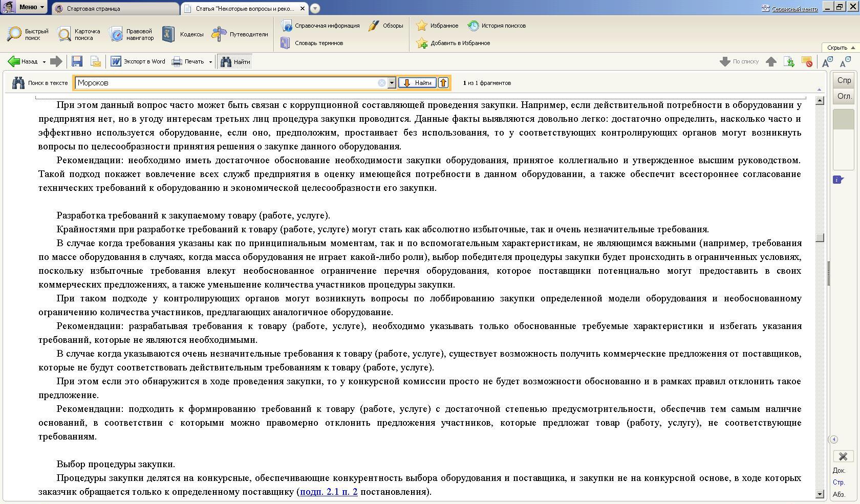Click the vertical scrollbar thumb
Viewport: 860px width, 504px height.
820,238
